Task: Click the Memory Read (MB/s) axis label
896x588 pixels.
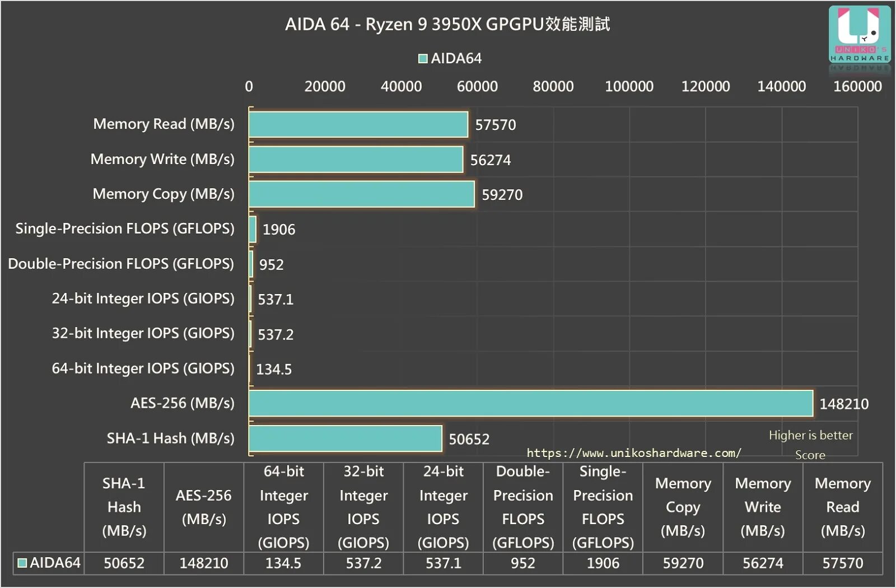Action: click(164, 124)
